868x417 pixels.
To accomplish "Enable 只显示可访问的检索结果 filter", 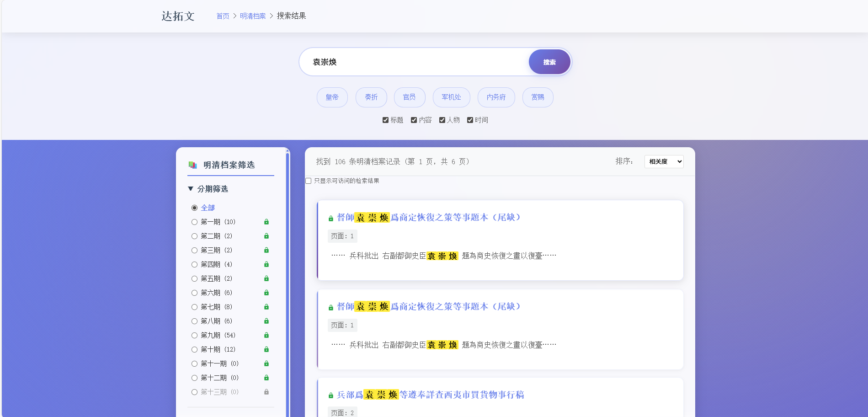I will [308, 181].
